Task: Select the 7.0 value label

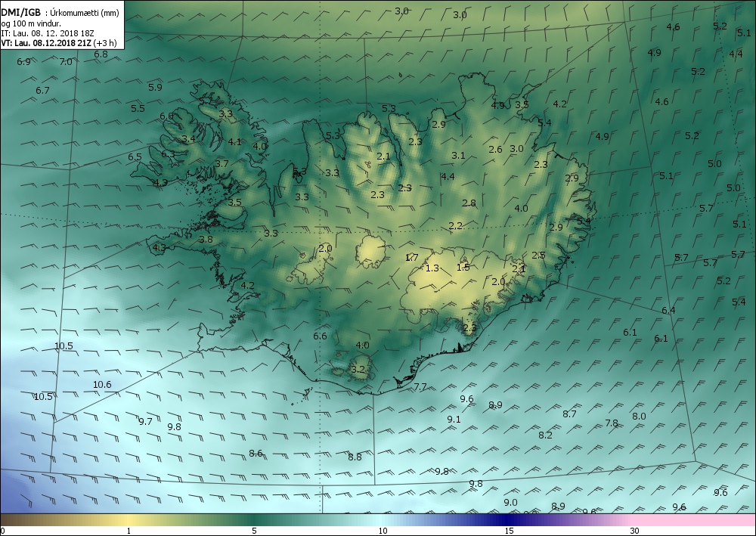Action: click(66, 62)
